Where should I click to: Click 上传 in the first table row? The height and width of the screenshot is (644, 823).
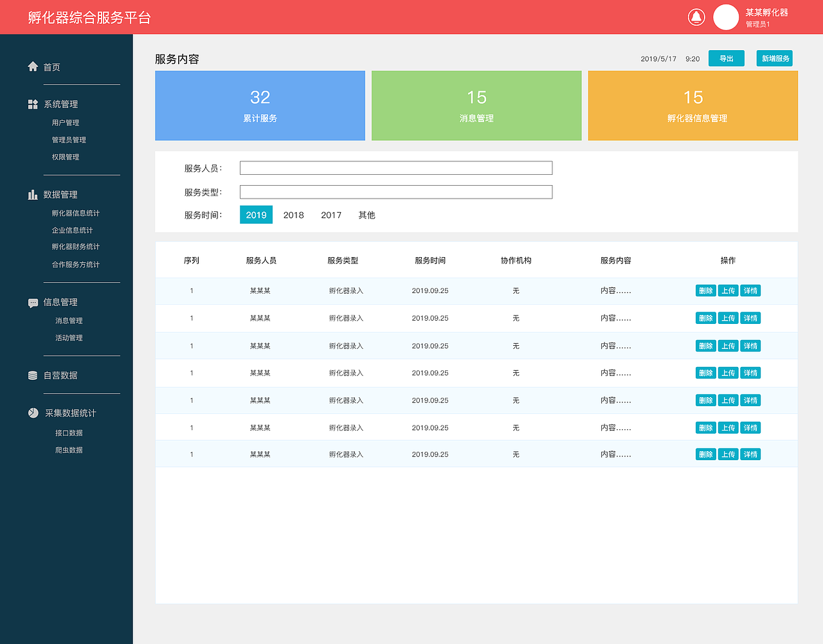pos(728,291)
